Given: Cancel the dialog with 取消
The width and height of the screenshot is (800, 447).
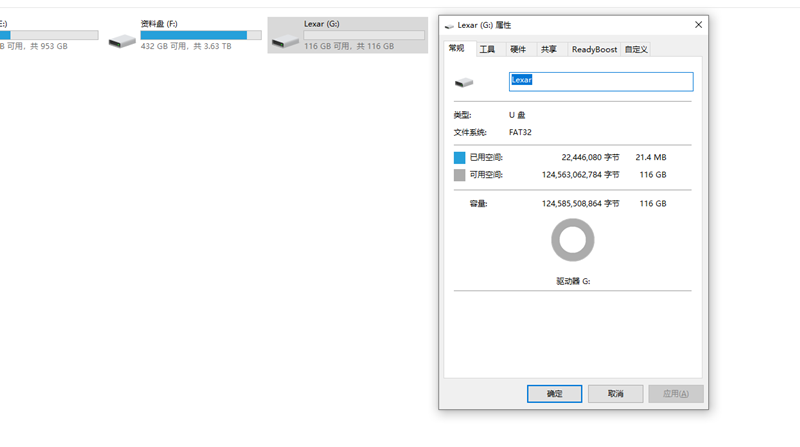Looking at the screenshot, I should coord(615,393).
